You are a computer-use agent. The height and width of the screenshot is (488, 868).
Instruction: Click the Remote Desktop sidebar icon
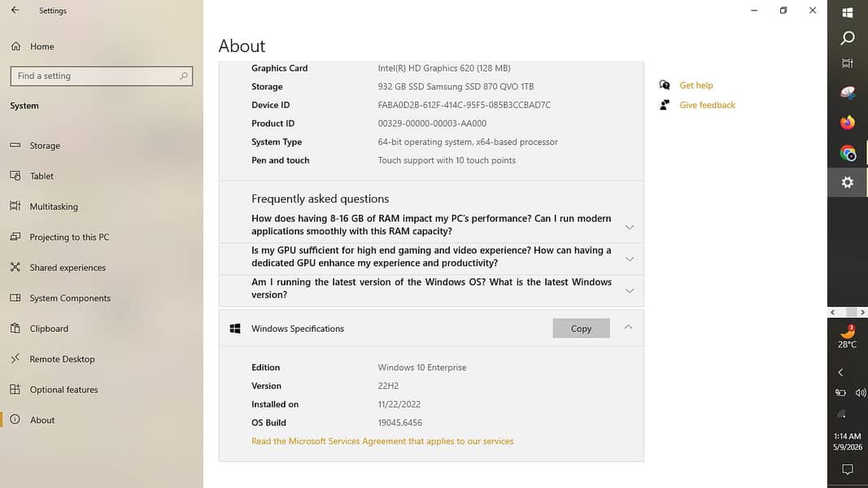coord(15,359)
